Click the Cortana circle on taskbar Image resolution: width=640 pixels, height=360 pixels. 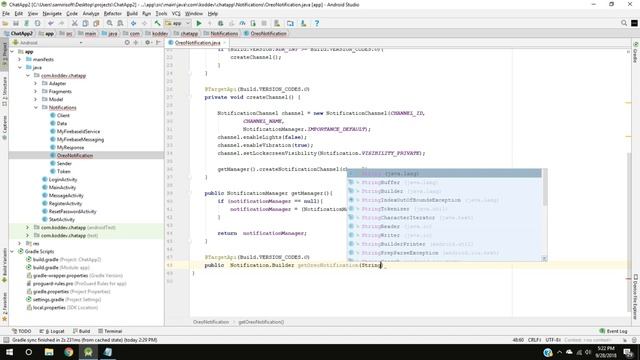(29, 352)
